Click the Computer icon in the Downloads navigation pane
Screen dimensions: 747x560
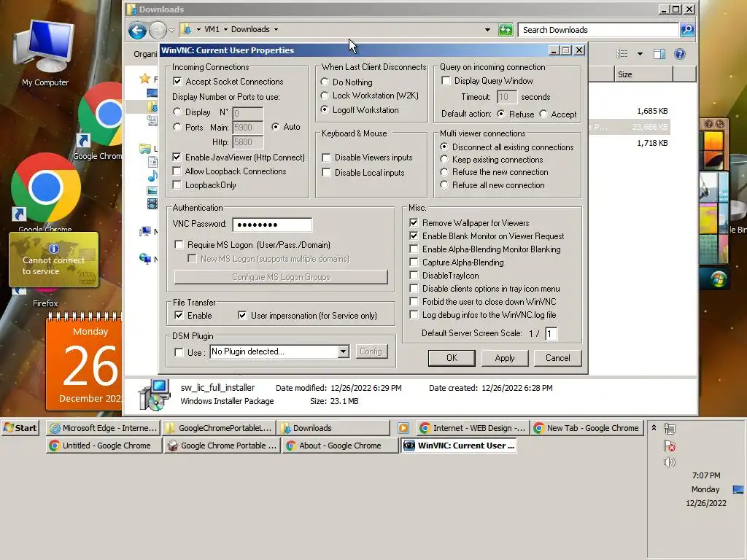point(145,232)
